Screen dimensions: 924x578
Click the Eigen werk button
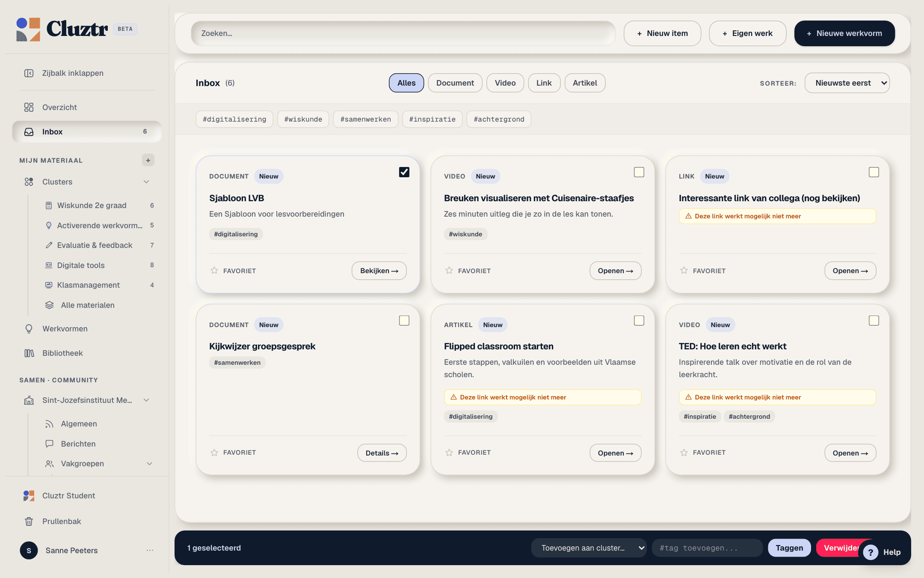747,33
